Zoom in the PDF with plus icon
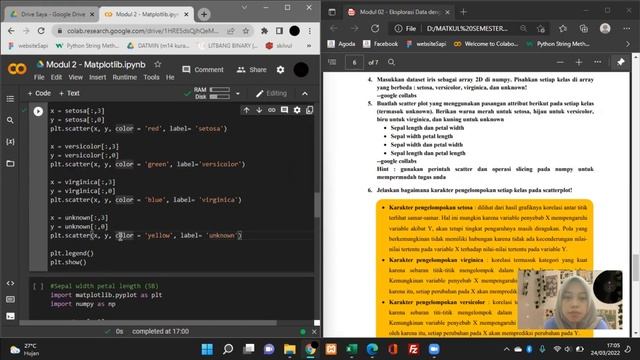This screenshot has height=360, width=640. pyautogui.click(x=579, y=62)
